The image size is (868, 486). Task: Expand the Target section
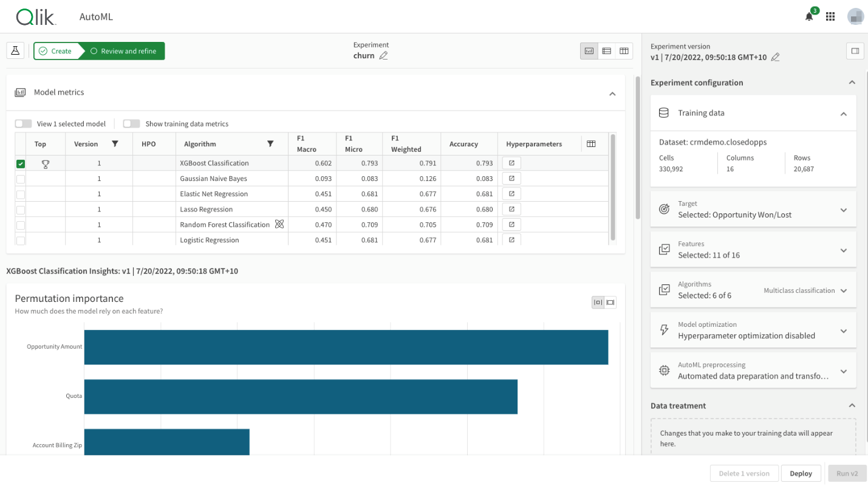point(843,210)
